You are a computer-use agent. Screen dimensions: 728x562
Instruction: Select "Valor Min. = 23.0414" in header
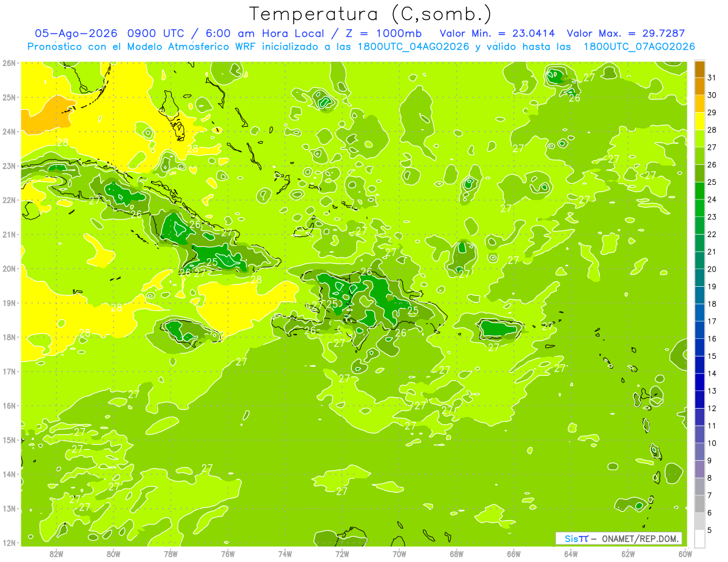tap(498, 33)
